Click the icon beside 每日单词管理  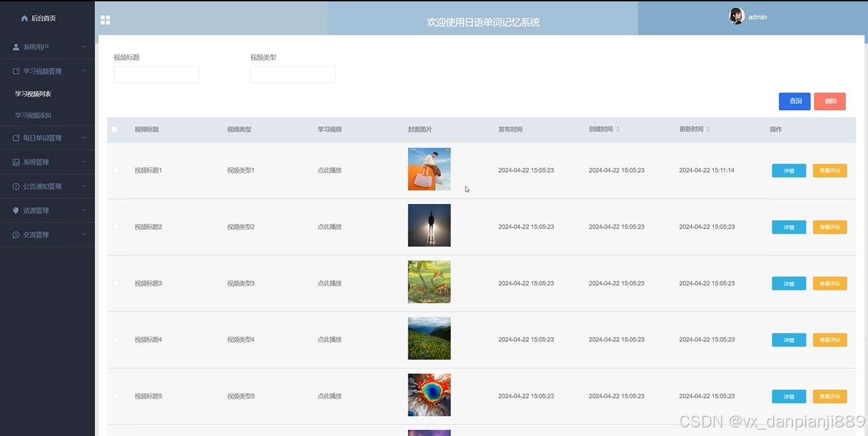pyautogui.click(x=17, y=138)
